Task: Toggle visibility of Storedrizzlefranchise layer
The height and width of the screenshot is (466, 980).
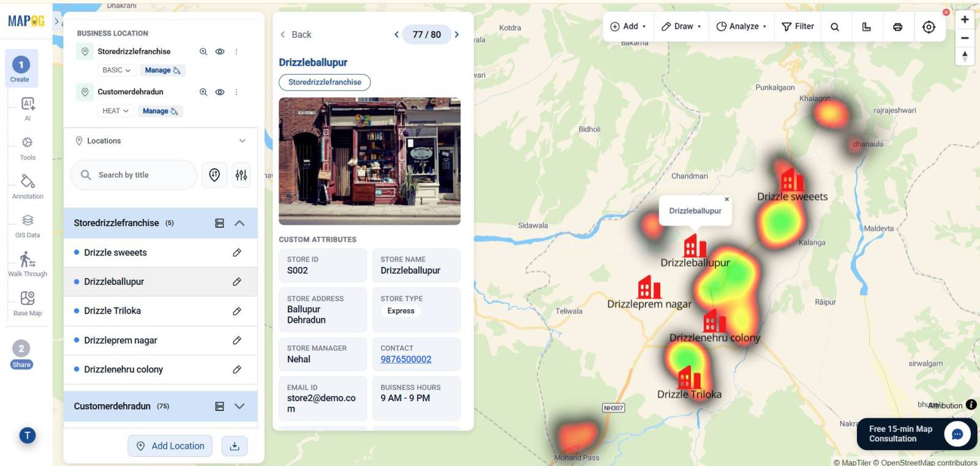Action: [220, 51]
